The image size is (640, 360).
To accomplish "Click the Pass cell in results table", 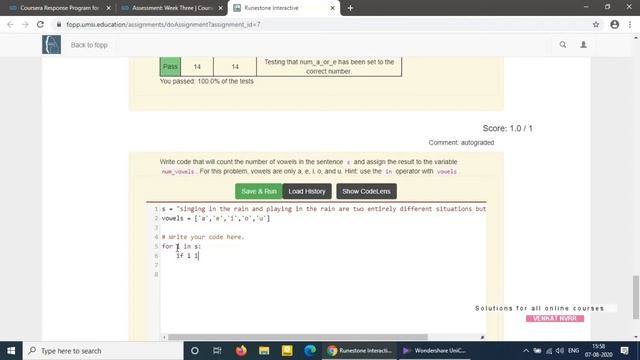I will tap(170, 67).
